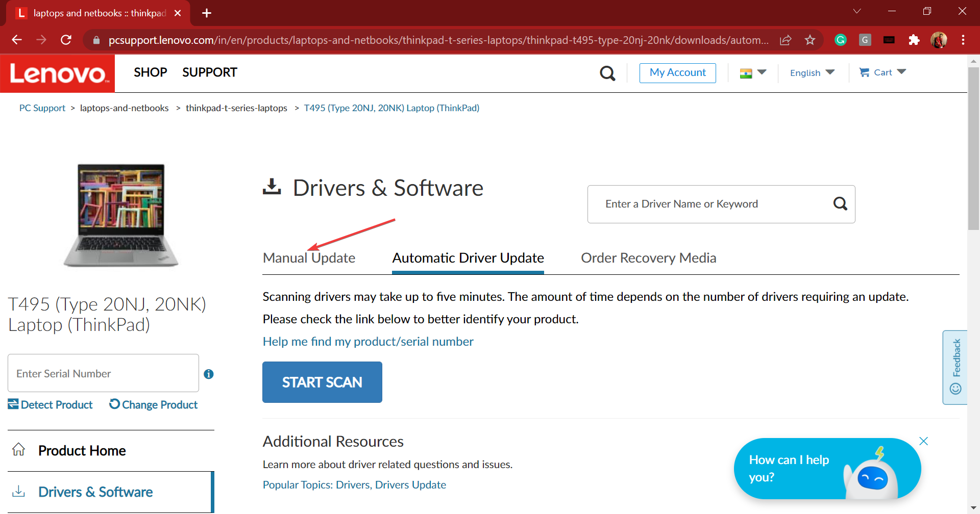
Task: Share this page via the share icon
Action: pyautogui.click(x=786, y=40)
